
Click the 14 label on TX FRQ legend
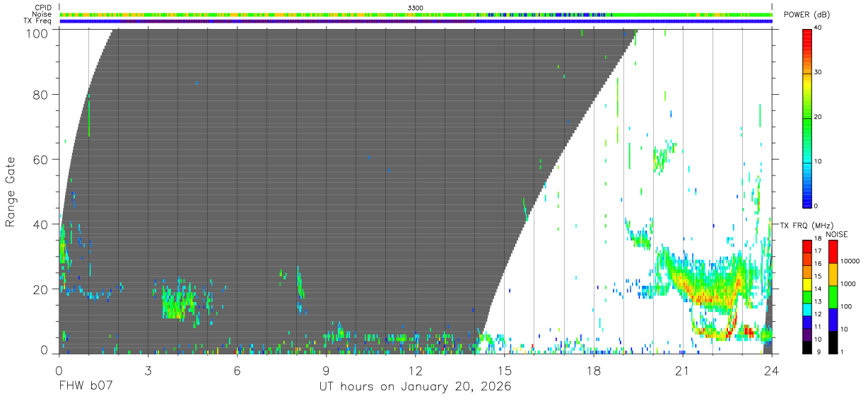[816, 289]
